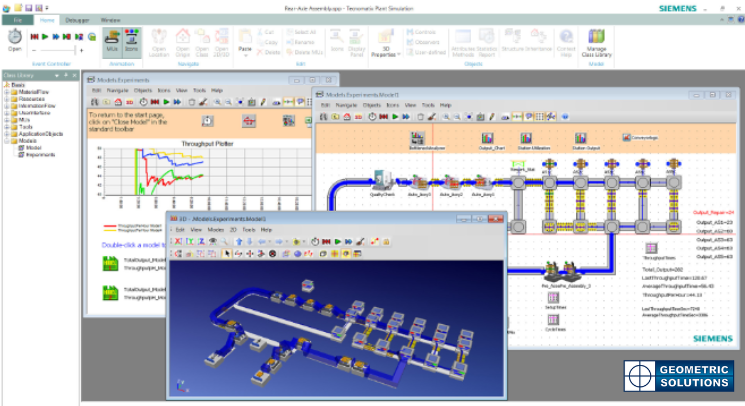Viewport: 745px width, 406px height.
Task: Click the Z-axis view icon in 3D toolbar
Action: click(x=201, y=242)
